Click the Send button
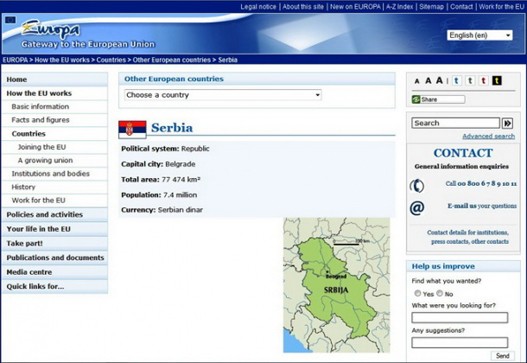This screenshot has width=527, height=363. tap(502, 356)
